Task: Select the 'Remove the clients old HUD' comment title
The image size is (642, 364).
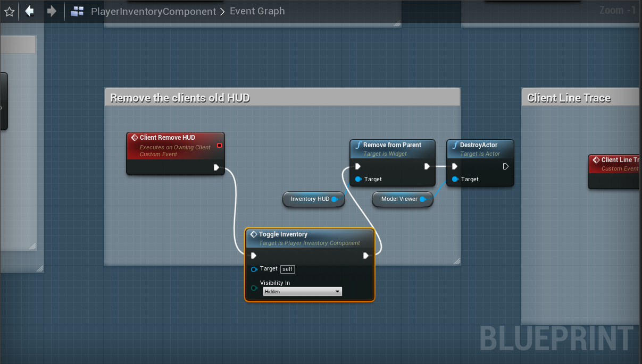Action: point(180,98)
